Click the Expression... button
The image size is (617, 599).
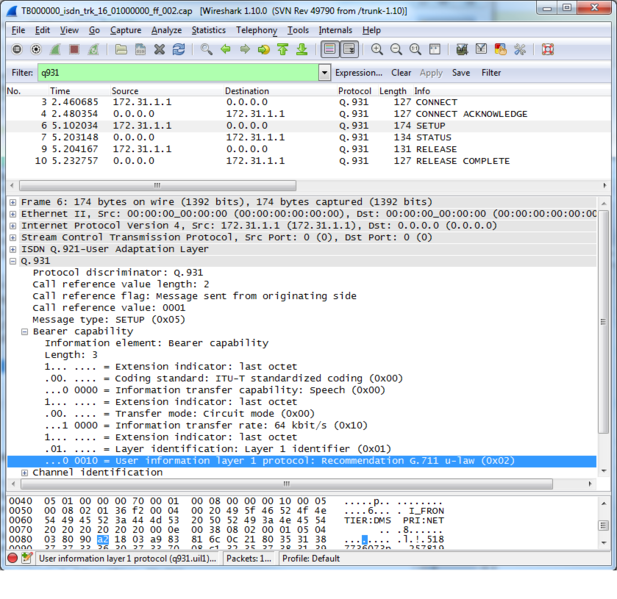coord(358,73)
